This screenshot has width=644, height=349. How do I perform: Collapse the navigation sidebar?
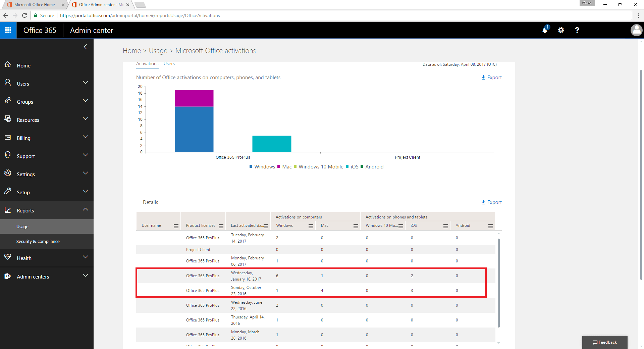point(85,47)
